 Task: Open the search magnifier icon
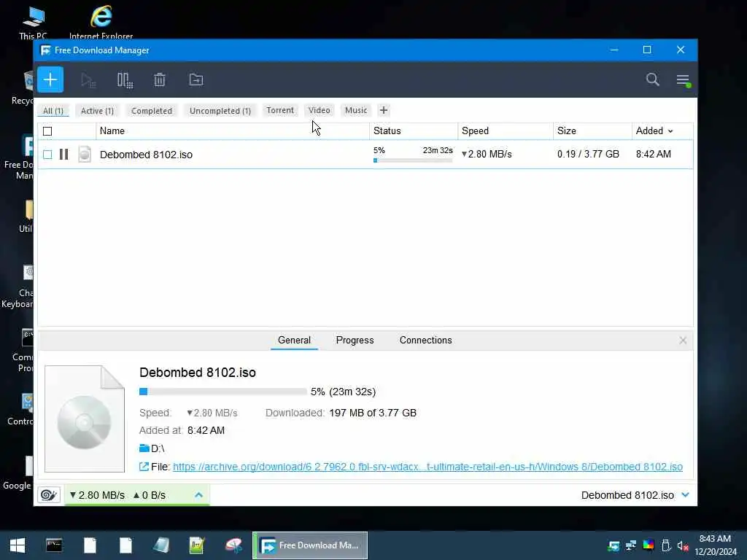[653, 79]
